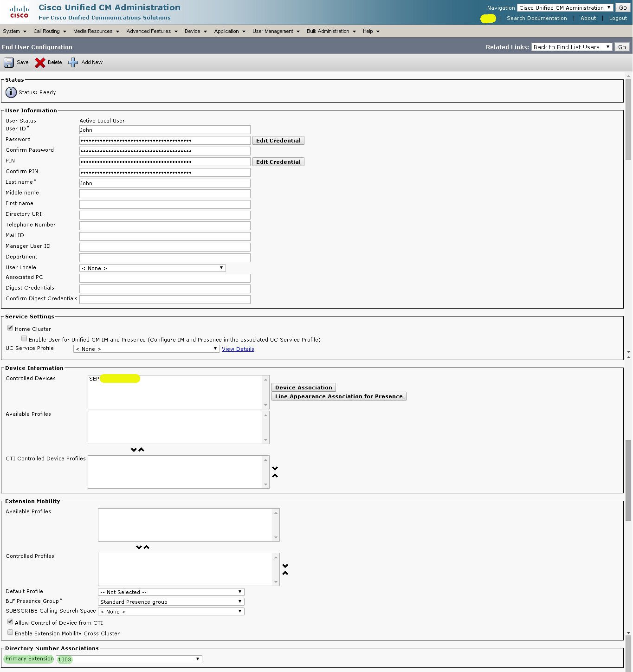Open the UC Service Profile dropdown
The height and width of the screenshot is (672, 633).
146,349
